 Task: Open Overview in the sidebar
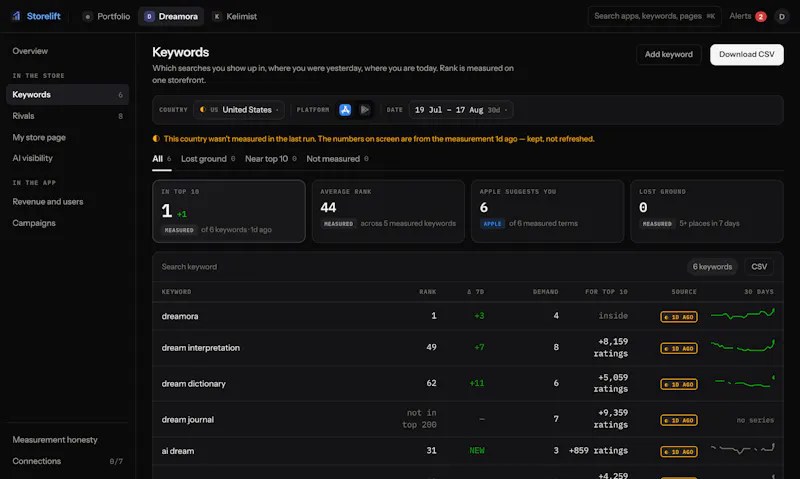pos(67,51)
